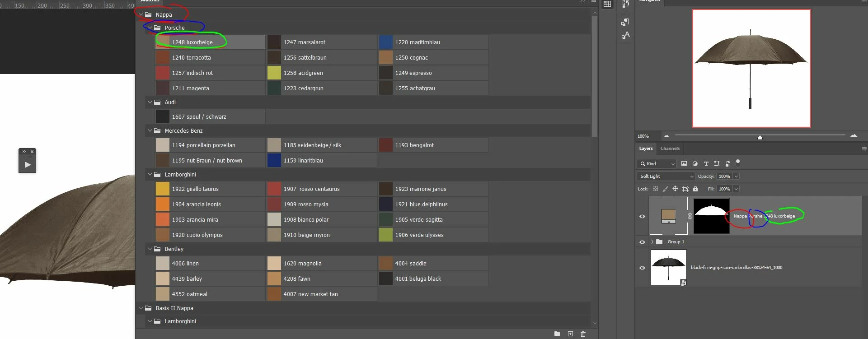Filter layers by smart objects icon

(x=727, y=163)
